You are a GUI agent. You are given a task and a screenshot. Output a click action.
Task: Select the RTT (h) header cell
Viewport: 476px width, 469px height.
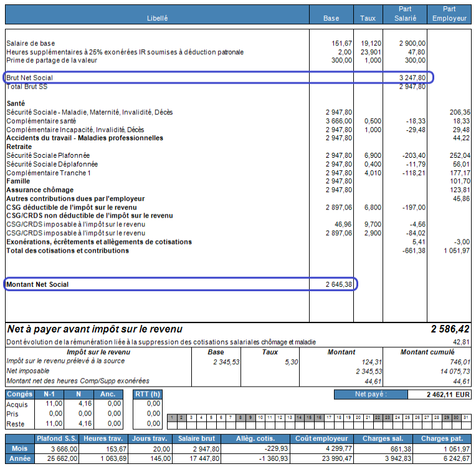(x=148, y=394)
